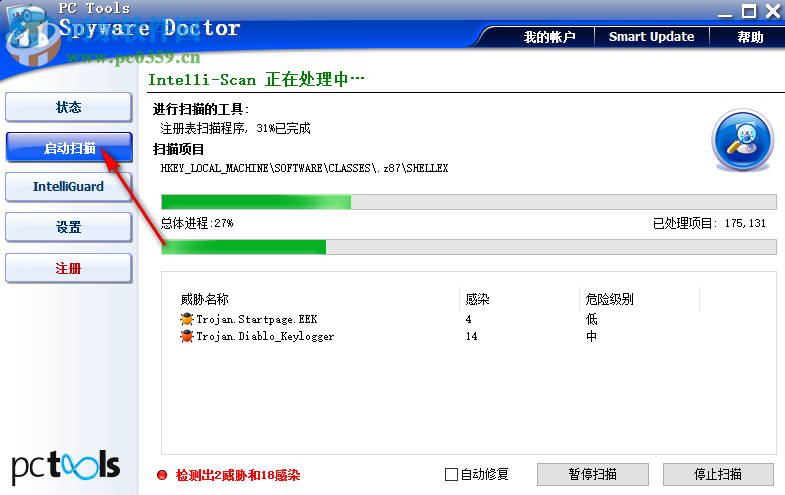Open the IntelliGuard section

[69, 187]
